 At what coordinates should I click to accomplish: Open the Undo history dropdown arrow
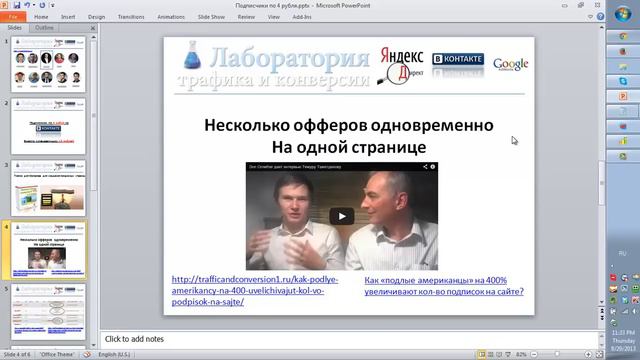[34, 5]
